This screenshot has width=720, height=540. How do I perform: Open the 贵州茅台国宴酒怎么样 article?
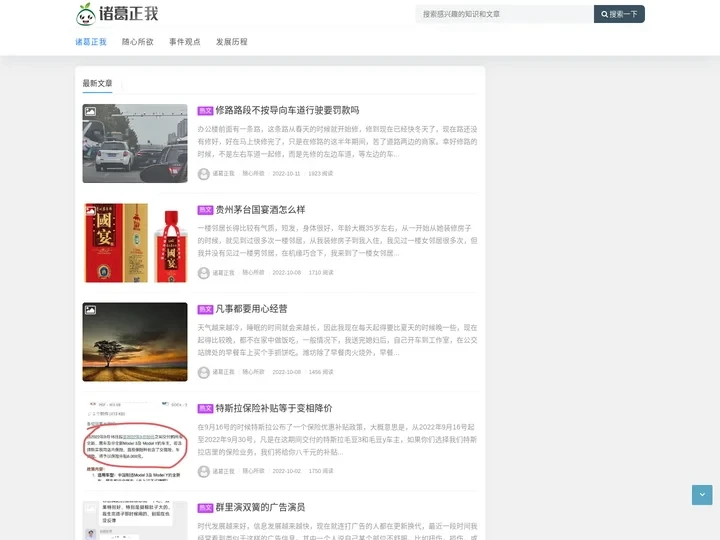coord(260,210)
